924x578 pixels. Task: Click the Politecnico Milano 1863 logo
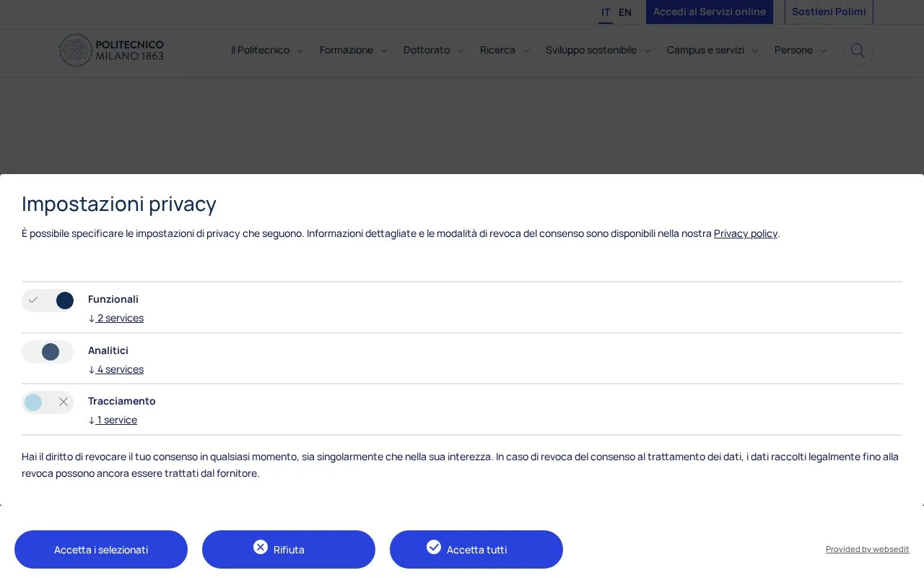click(112, 51)
